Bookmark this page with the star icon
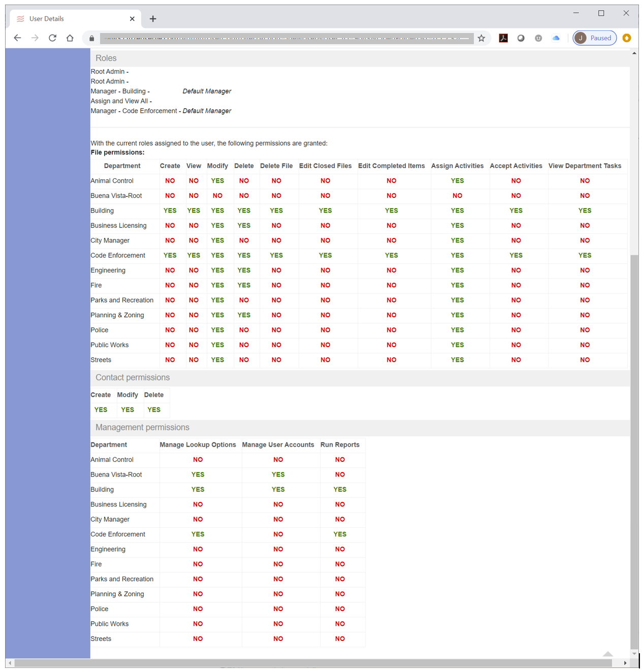Image resolution: width=643 pixels, height=672 pixels. [x=481, y=38]
